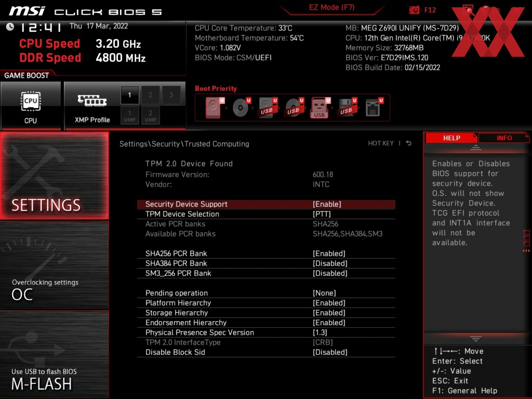Change the Storage Hierarchy setting
532x399 pixels.
pyautogui.click(x=266, y=313)
